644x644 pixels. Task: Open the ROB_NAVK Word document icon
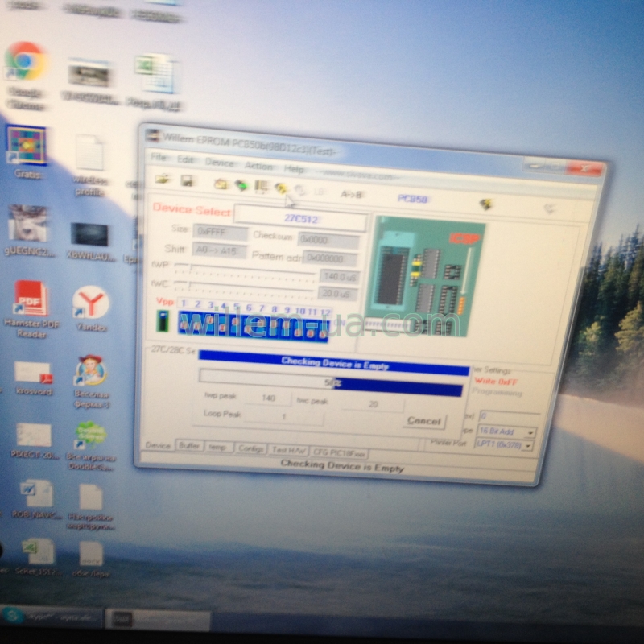pos(37,499)
